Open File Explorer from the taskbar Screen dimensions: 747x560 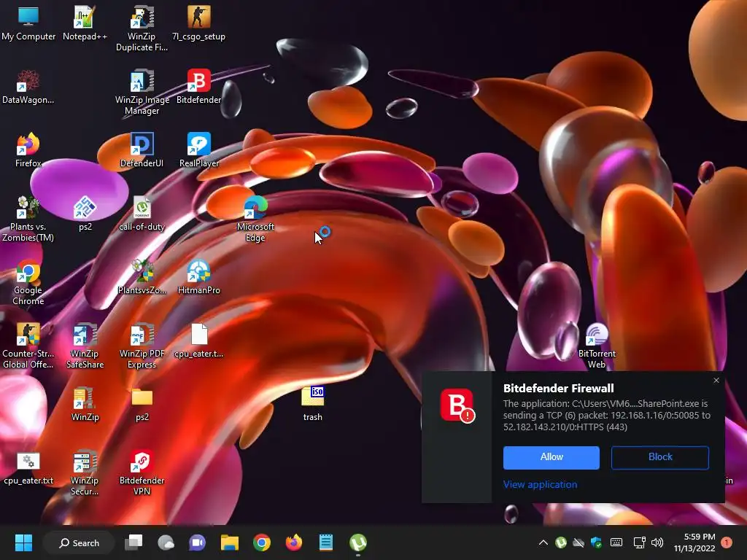[x=229, y=542]
